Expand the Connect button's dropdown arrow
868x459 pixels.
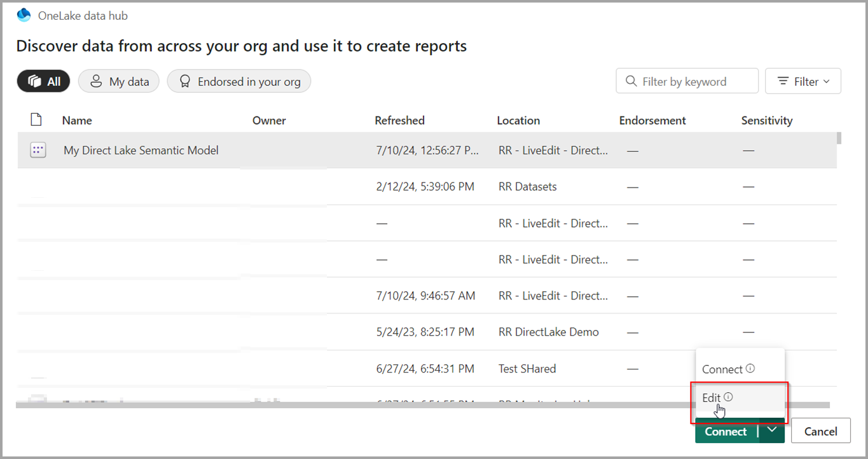click(x=772, y=431)
